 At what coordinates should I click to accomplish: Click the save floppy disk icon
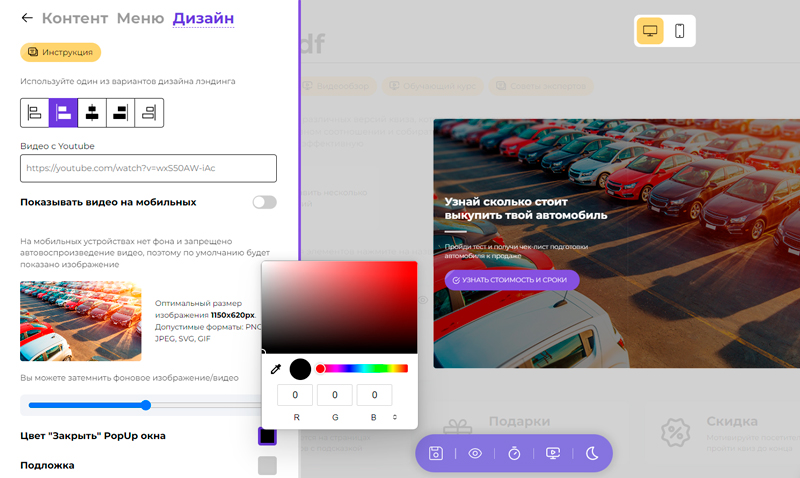(436, 453)
